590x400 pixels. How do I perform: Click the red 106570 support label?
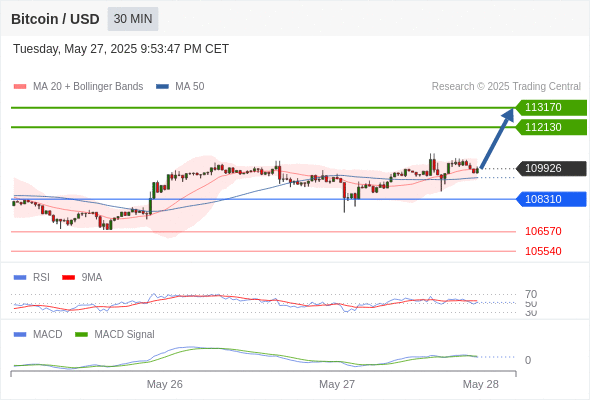tap(543, 231)
